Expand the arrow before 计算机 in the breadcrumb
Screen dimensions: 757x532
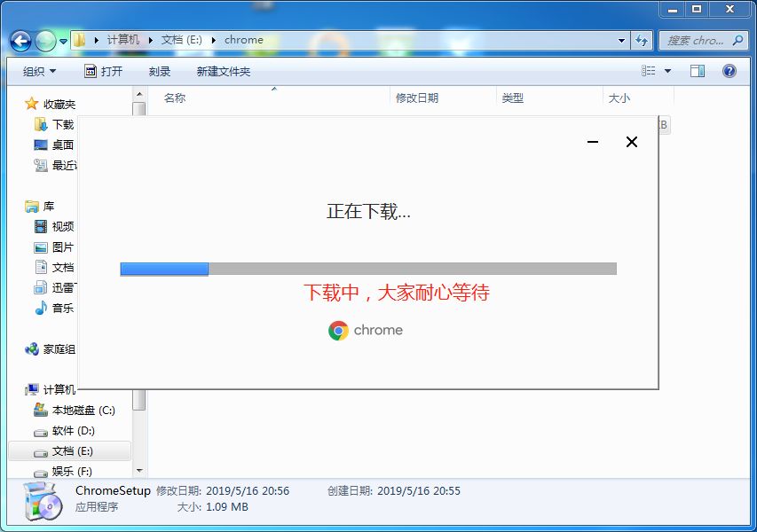[97, 40]
